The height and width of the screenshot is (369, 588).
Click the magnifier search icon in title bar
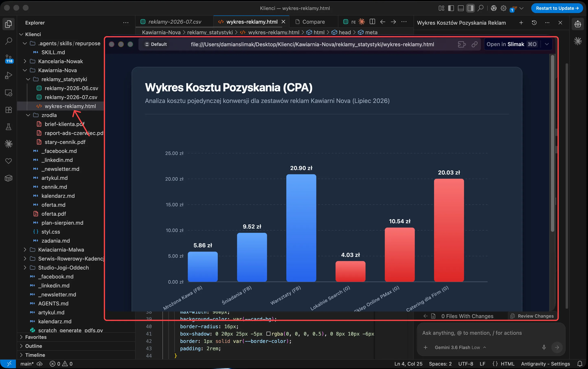click(x=480, y=8)
